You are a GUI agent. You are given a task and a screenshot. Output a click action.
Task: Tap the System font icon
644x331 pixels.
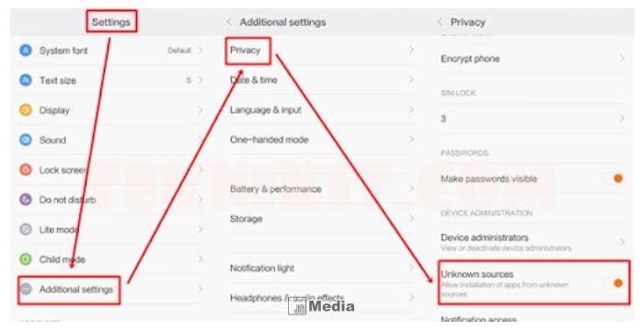pyautogui.click(x=26, y=51)
